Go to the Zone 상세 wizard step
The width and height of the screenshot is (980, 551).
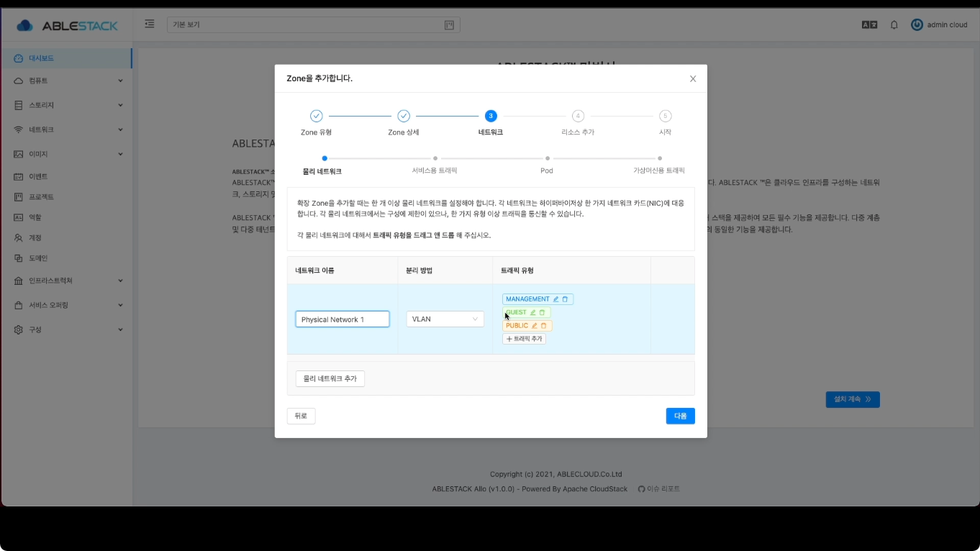(404, 122)
